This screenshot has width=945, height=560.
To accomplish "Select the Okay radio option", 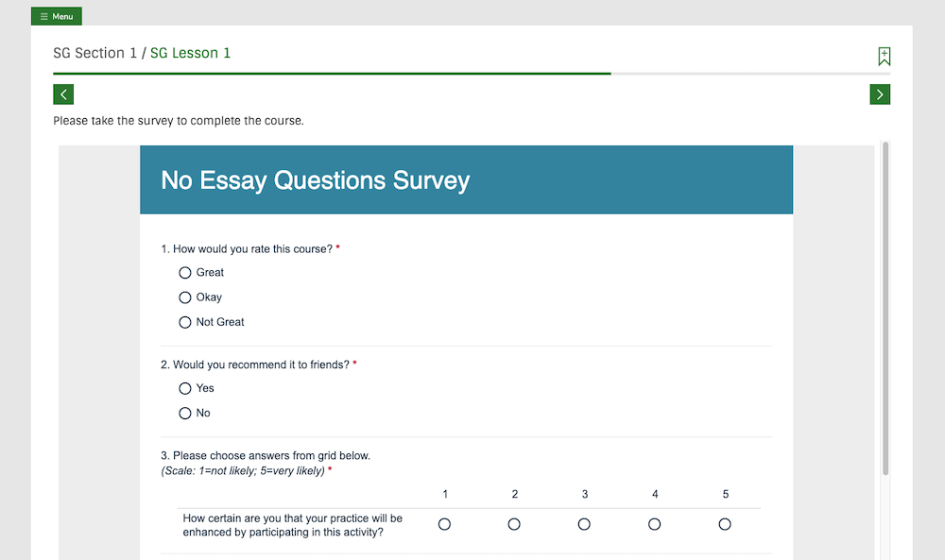I will (185, 297).
